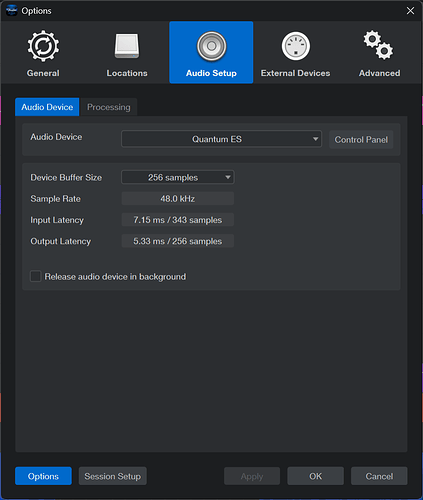Select the Locations drive icon

point(127,46)
